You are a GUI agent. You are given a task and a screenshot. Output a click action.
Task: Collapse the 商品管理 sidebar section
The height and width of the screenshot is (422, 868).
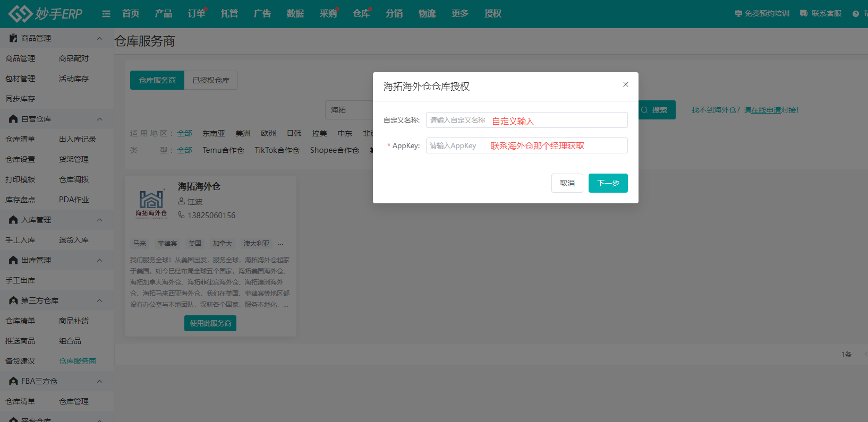click(x=99, y=38)
